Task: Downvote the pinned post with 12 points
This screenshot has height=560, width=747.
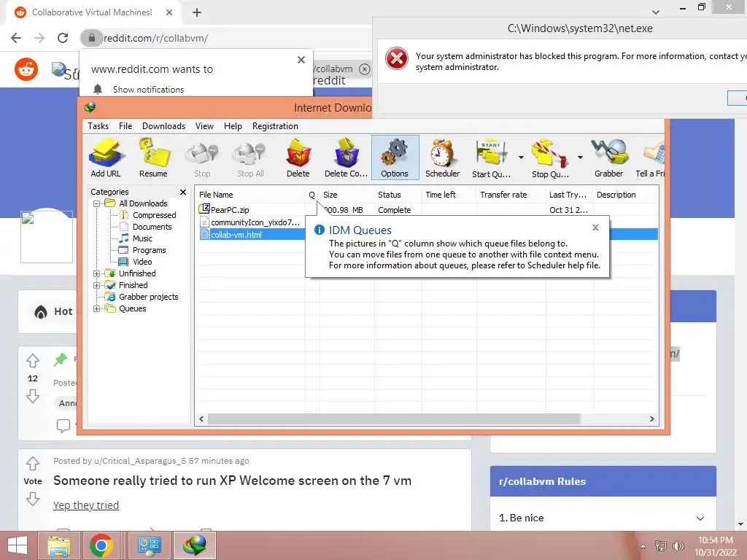Action: coord(33,396)
